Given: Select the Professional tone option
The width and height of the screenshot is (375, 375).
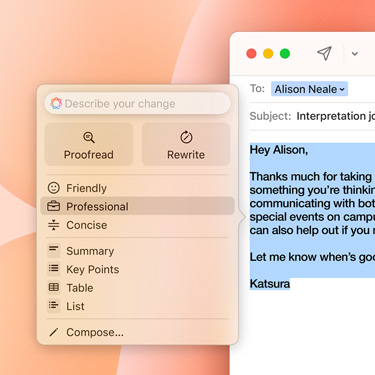Looking at the screenshot, I should click(x=137, y=206).
